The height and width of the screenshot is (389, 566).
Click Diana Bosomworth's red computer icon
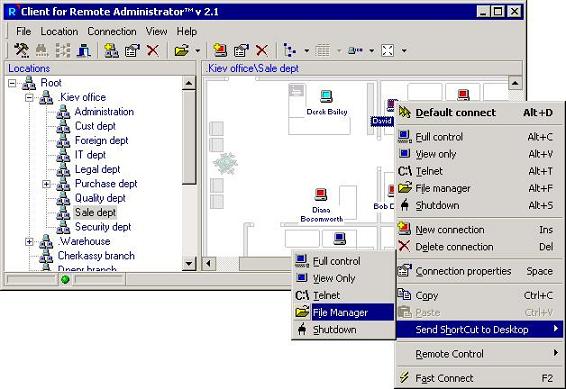(x=320, y=194)
